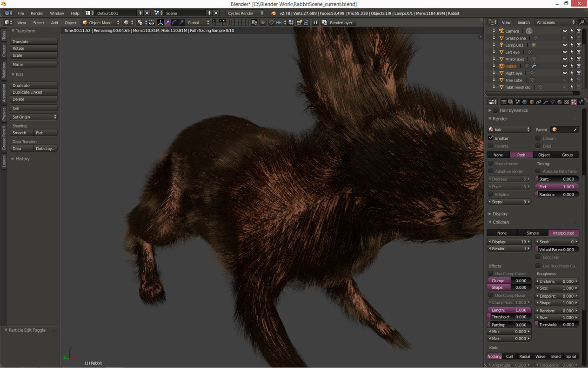Pause the viewport render with the pause icon
Image resolution: width=588 pixels, height=368 pixels.
[315, 22]
